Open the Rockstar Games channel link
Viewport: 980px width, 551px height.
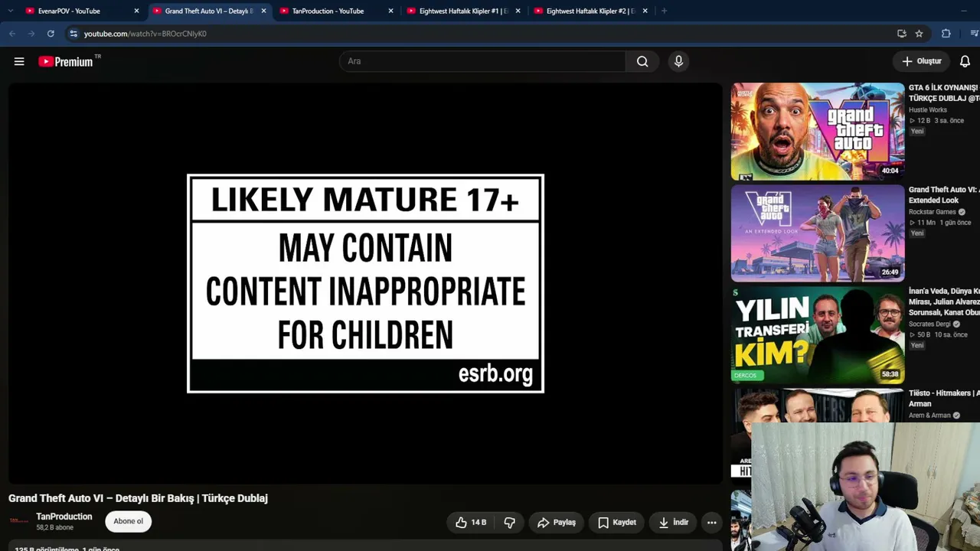pyautogui.click(x=933, y=212)
